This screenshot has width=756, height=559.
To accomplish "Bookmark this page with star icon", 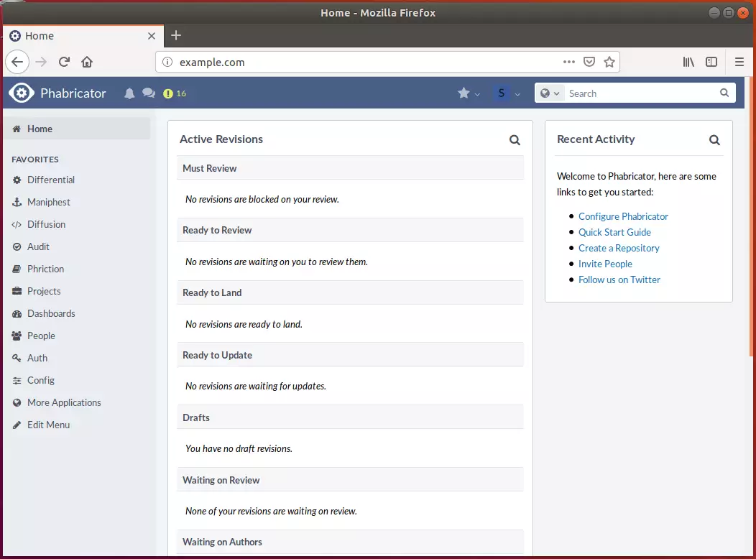I will [x=609, y=62].
